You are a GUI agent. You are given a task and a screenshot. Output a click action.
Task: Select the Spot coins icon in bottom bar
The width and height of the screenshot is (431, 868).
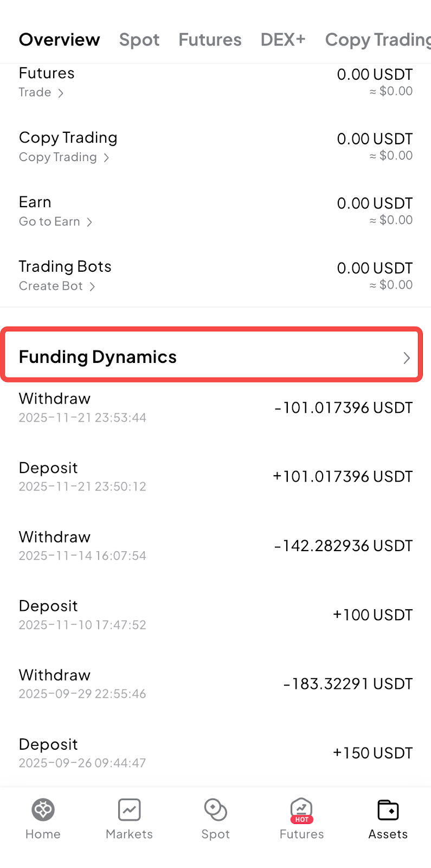point(215,810)
